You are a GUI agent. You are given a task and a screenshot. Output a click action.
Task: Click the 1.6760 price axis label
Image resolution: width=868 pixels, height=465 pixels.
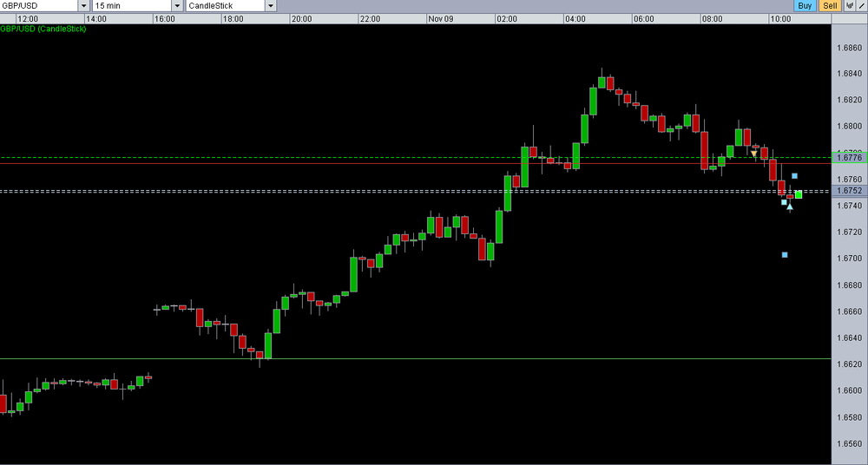849,180
